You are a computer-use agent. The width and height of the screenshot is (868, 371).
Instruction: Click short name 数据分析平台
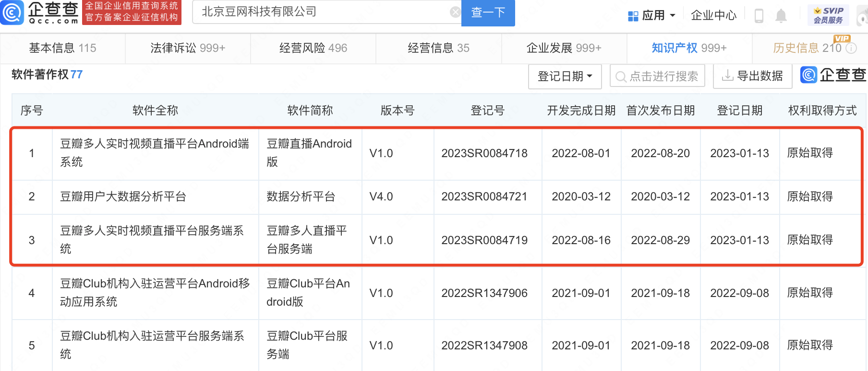[301, 197]
